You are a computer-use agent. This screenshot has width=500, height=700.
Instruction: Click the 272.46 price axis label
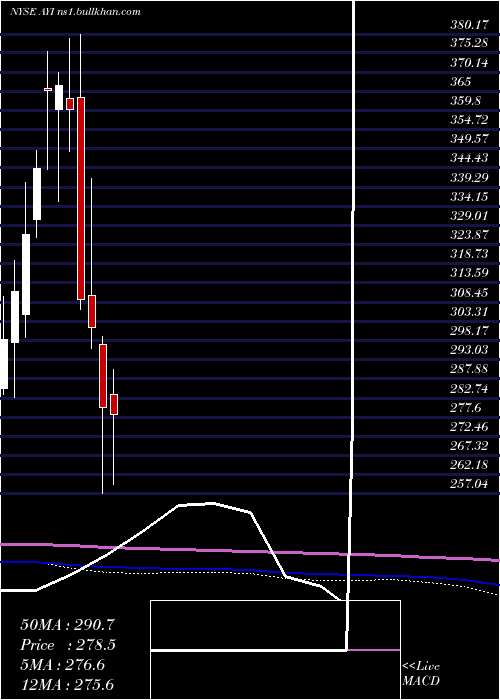(x=469, y=425)
